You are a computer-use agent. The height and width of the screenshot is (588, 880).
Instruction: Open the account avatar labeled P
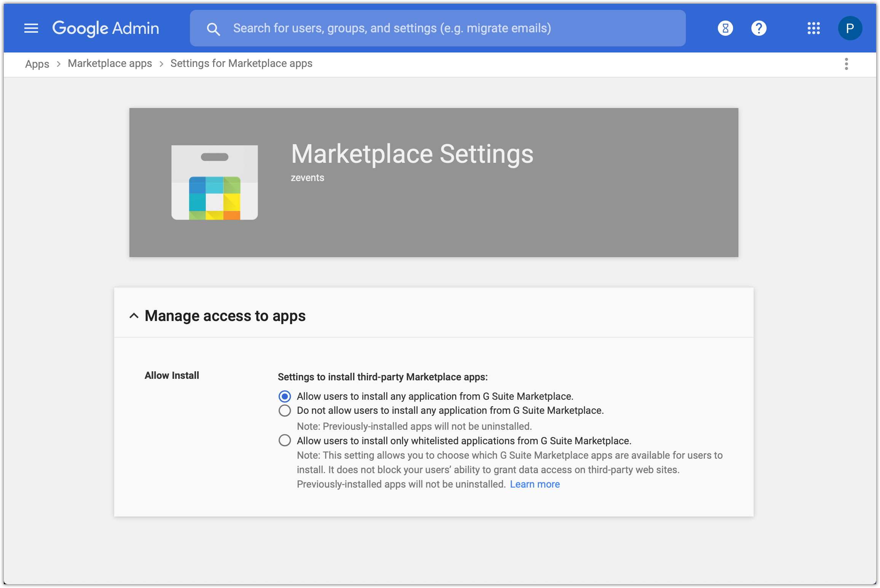(850, 28)
